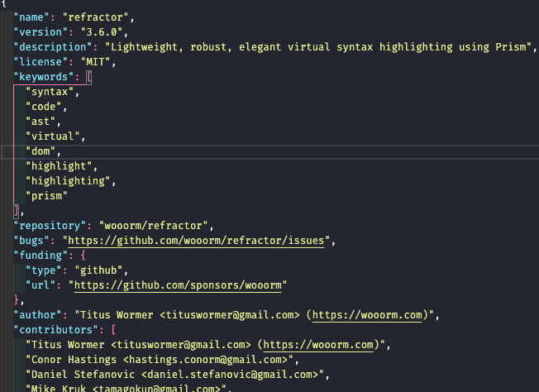Click the author email tituswormer@gmail.com in author line
Image resolution: width=539 pixels, height=392 pixels.
click(x=229, y=314)
